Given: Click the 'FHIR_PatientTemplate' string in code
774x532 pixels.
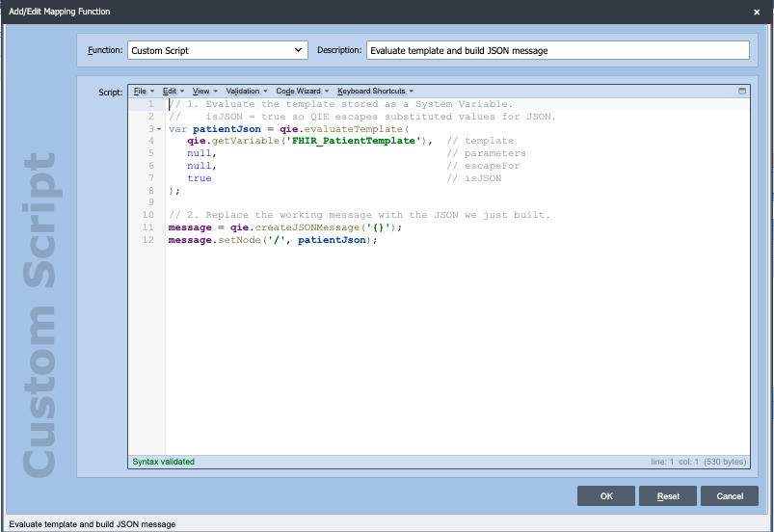Looking at the screenshot, I should (x=356, y=141).
